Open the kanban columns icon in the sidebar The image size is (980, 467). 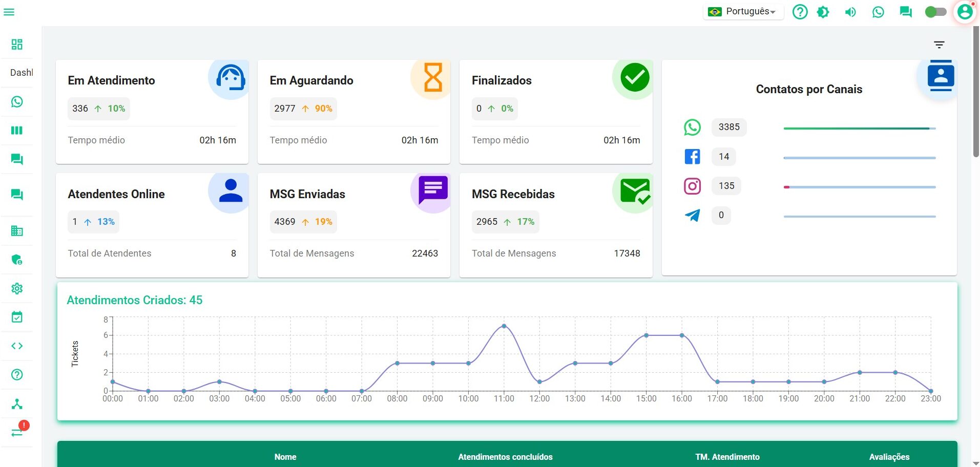tap(17, 131)
